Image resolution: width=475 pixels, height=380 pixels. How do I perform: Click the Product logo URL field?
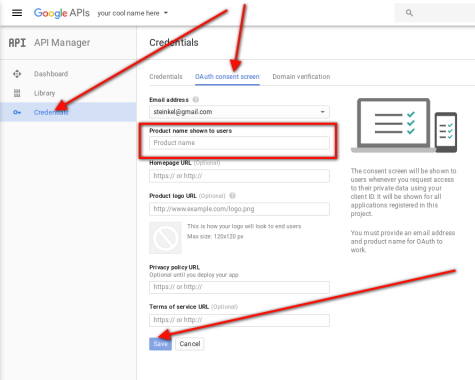pyautogui.click(x=239, y=209)
